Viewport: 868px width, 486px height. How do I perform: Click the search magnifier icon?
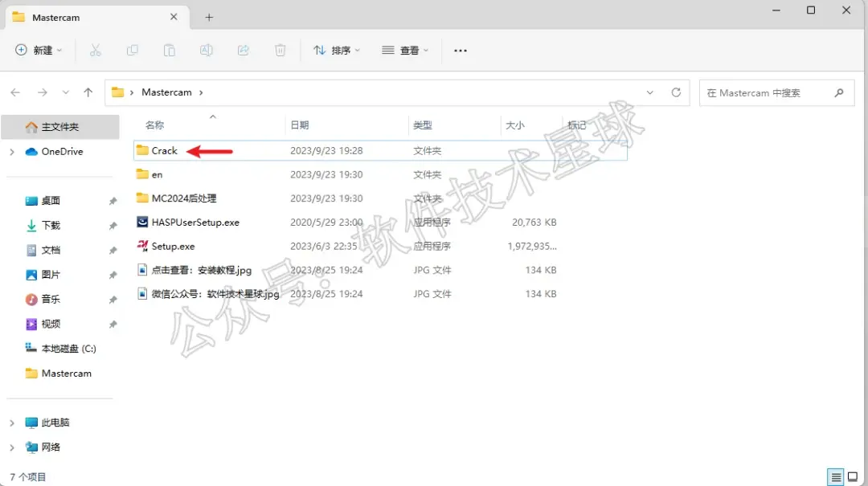click(839, 93)
